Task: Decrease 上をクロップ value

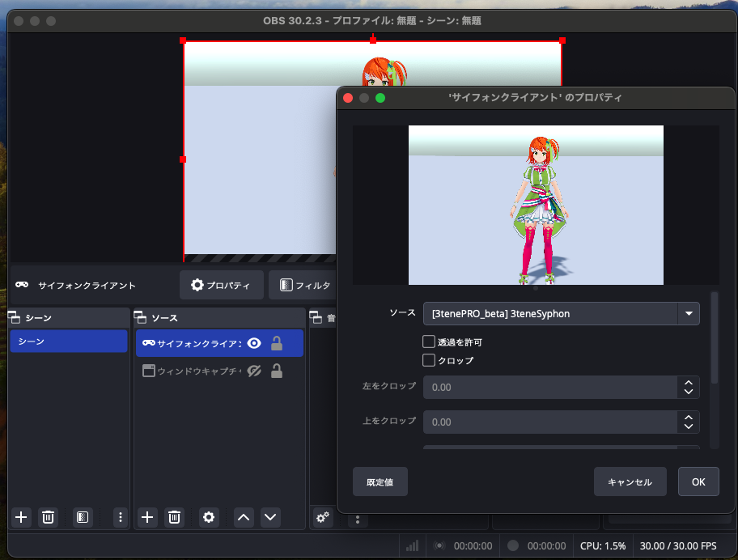Action: click(x=689, y=426)
